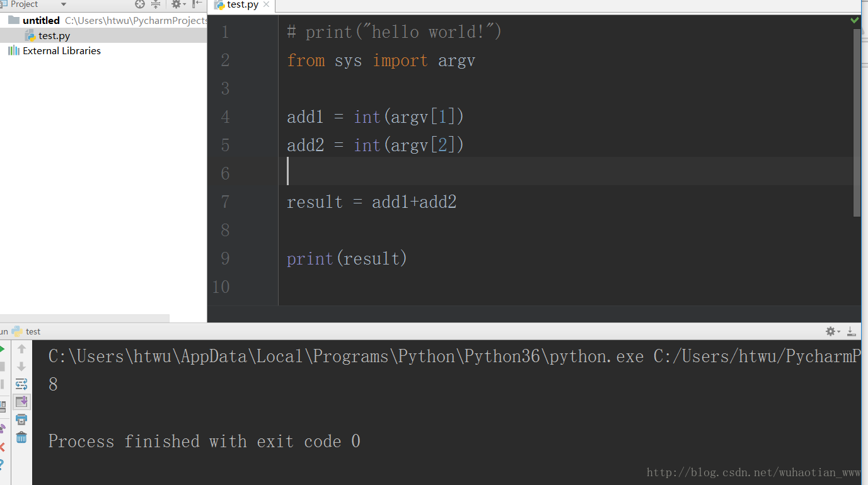This screenshot has height=485, width=868.
Task: Select the test run configuration tab
Action: (x=26, y=331)
